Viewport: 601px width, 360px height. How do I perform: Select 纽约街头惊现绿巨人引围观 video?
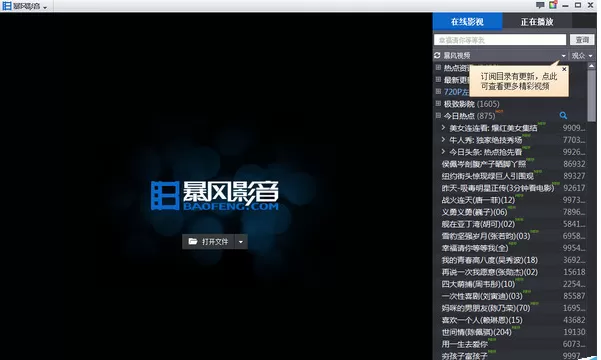513,176
